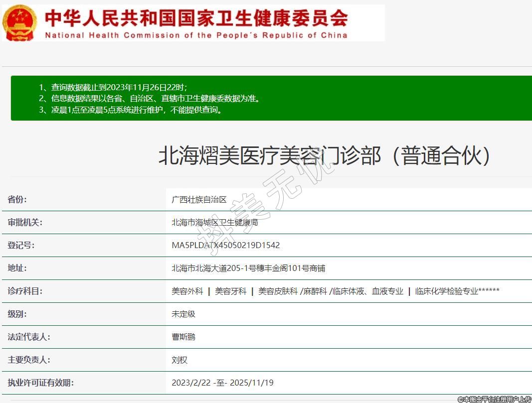Click the approving authority 北海市海城区卫生健康局

point(215,223)
